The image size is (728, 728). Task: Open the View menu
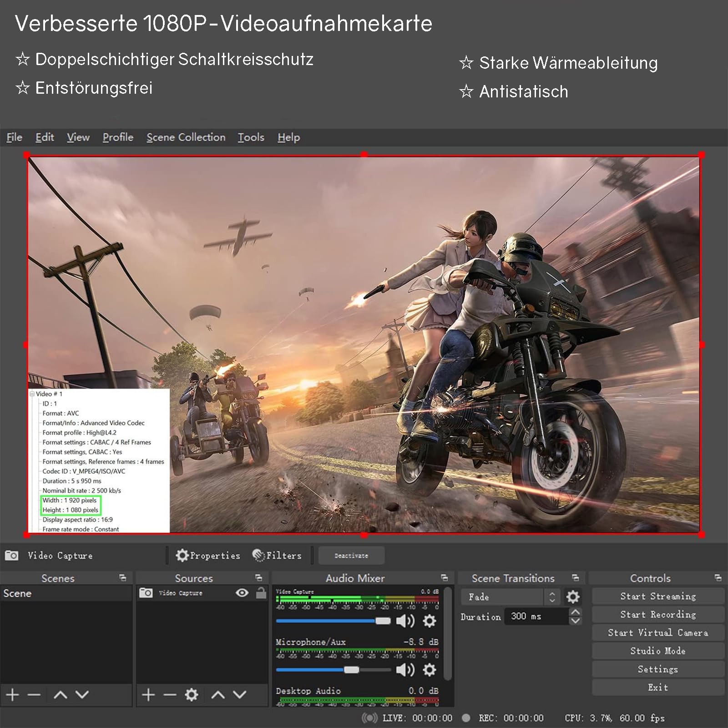click(78, 137)
